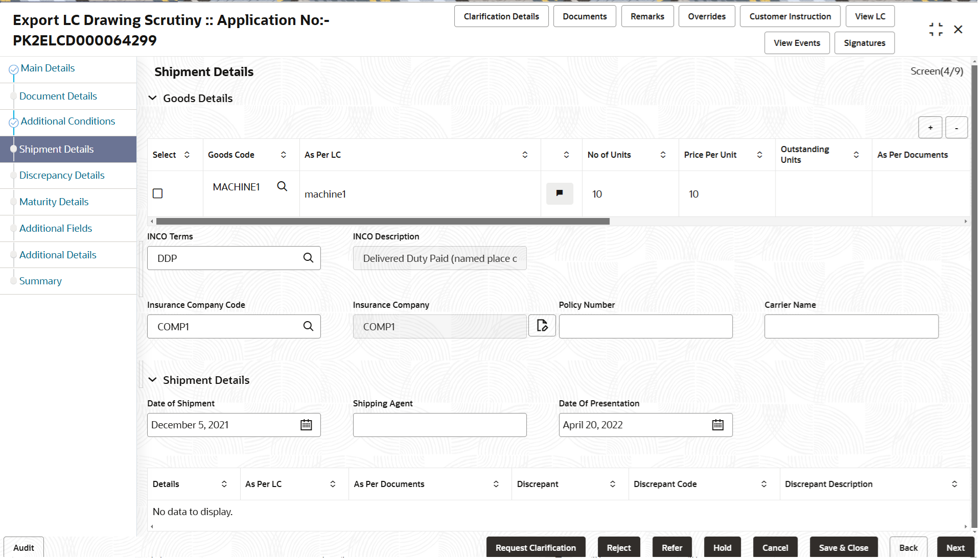Viewport: 980px width, 559px height.
Task: Close the Export LC Drawing Scrutiny screen
Action: (959, 30)
